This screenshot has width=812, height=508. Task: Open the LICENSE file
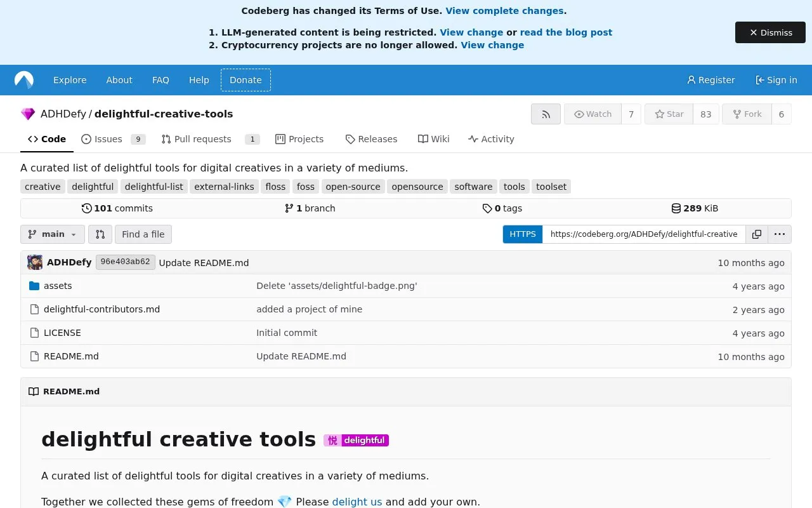tap(62, 333)
